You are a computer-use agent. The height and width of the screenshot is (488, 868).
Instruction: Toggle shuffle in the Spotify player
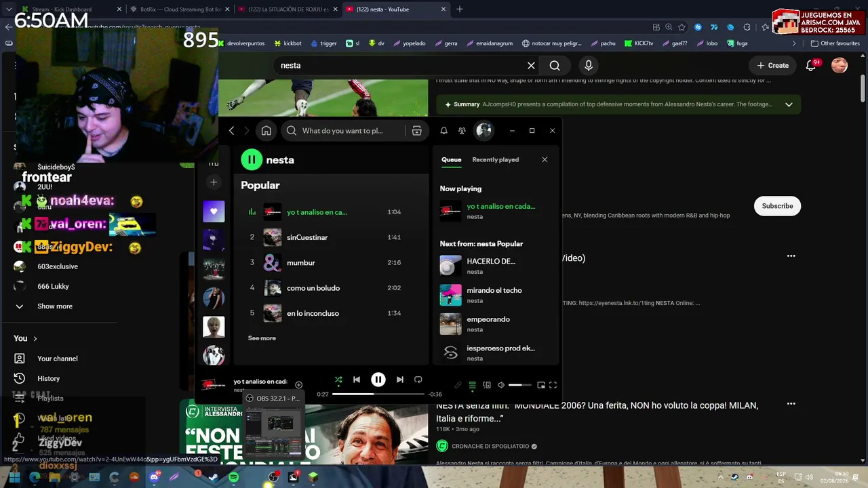tap(338, 380)
